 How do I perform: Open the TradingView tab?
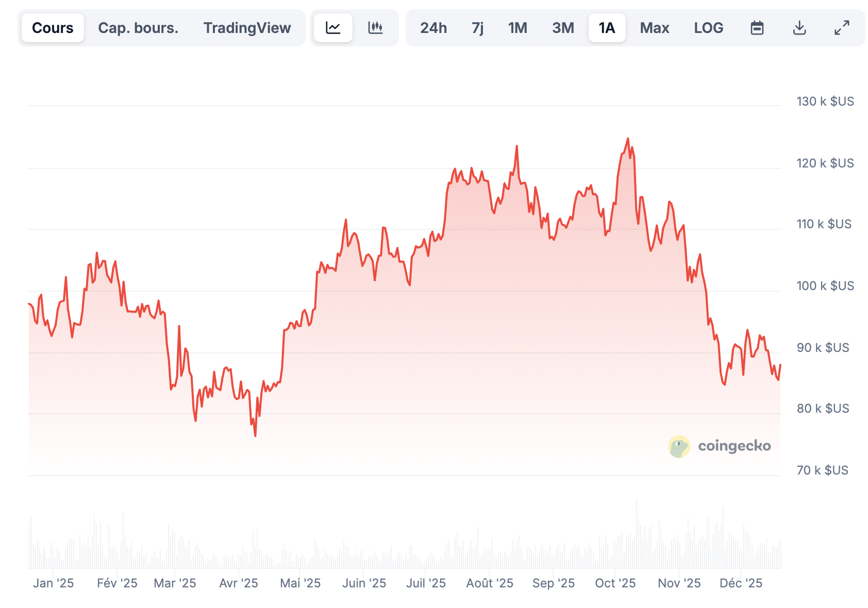pyautogui.click(x=247, y=28)
